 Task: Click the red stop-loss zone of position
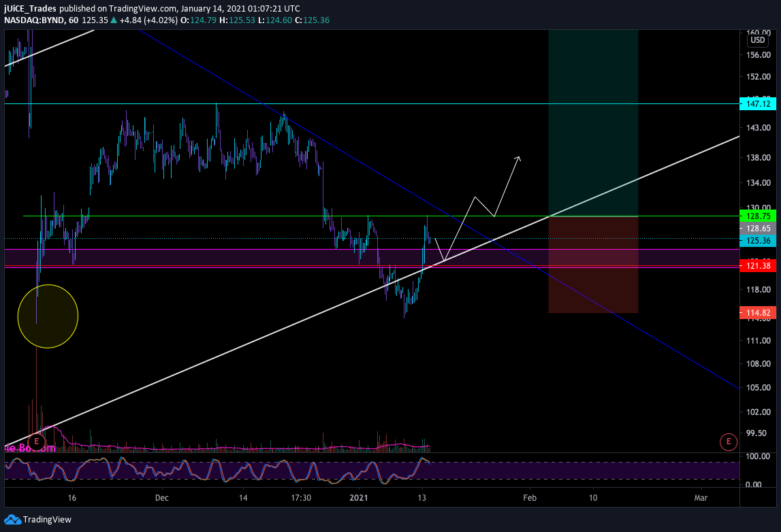(x=592, y=265)
